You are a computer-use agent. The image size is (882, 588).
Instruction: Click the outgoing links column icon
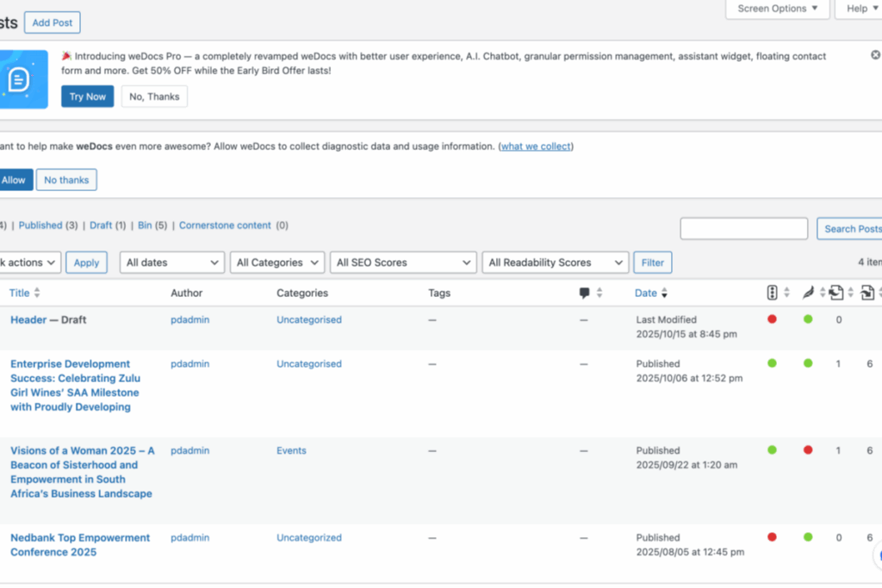(x=836, y=293)
